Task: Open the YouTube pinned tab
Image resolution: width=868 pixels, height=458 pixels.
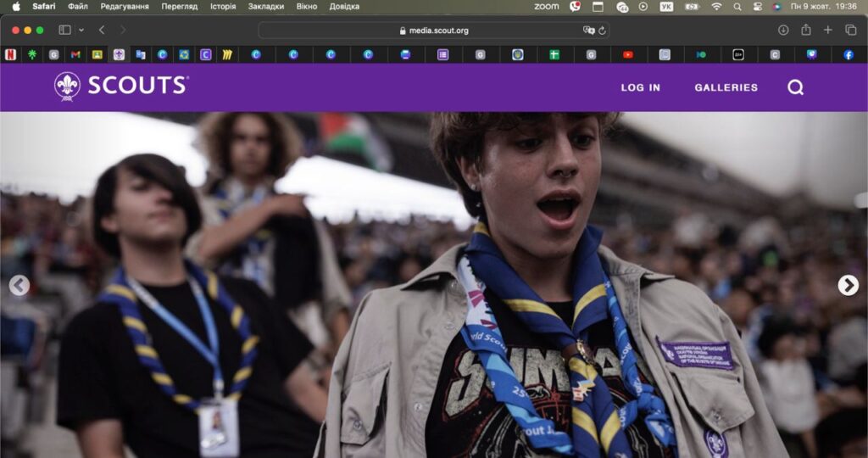Action: tap(627, 54)
